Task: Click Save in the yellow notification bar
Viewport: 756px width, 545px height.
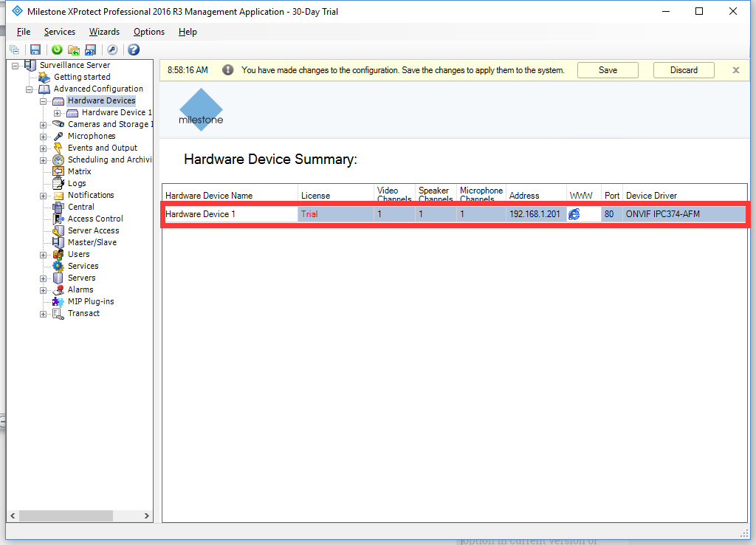Action: pos(608,70)
